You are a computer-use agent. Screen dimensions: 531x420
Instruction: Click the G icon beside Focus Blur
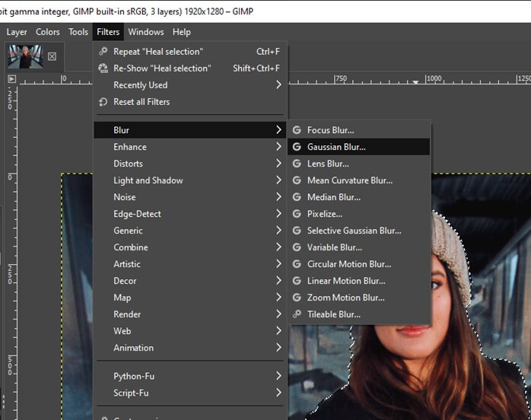[297, 130]
